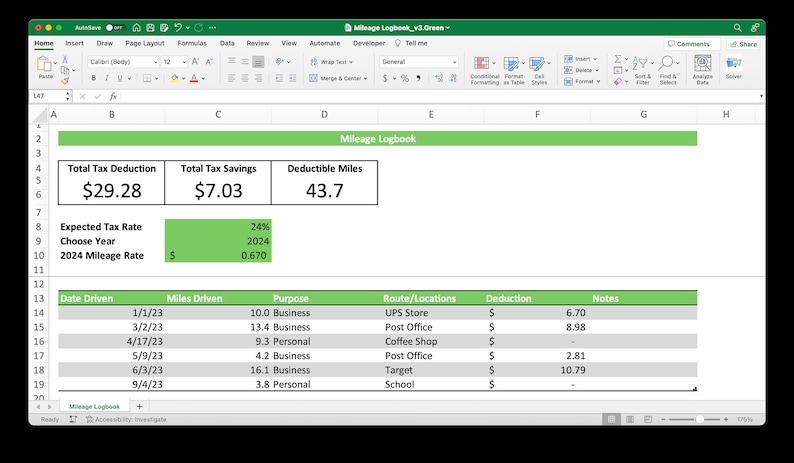This screenshot has width=794, height=463.
Task: Add a new sheet with plus button
Action: 139,406
